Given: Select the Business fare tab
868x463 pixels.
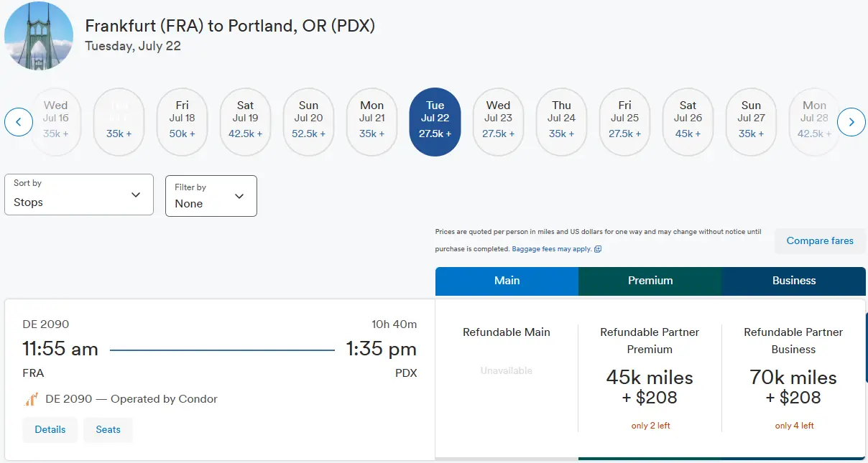Looking at the screenshot, I should tap(794, 281).
